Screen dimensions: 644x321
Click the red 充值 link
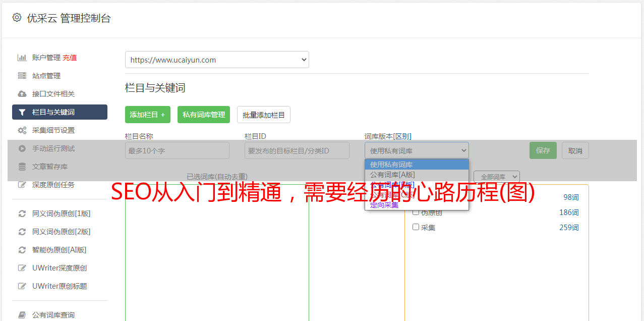[x=70, y=58]
